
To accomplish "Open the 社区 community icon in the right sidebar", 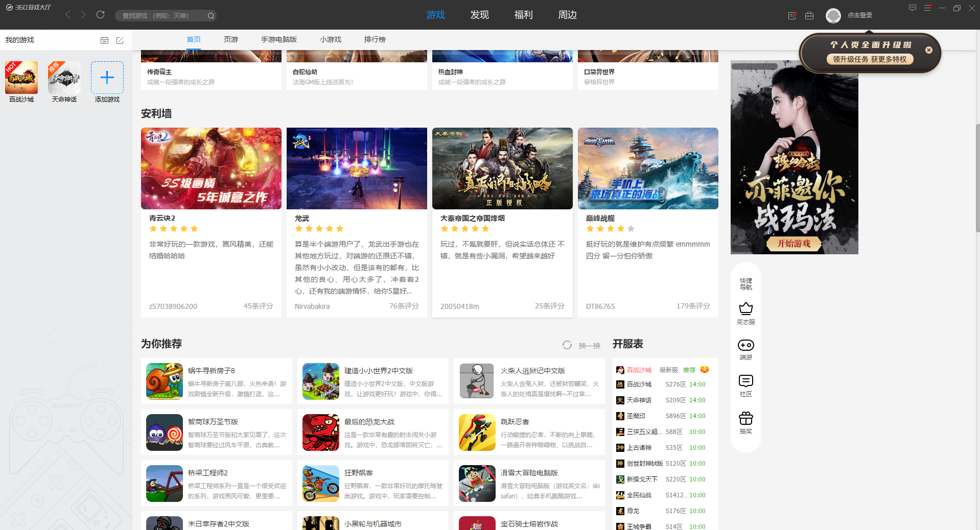I will click(x=745, y=381).
